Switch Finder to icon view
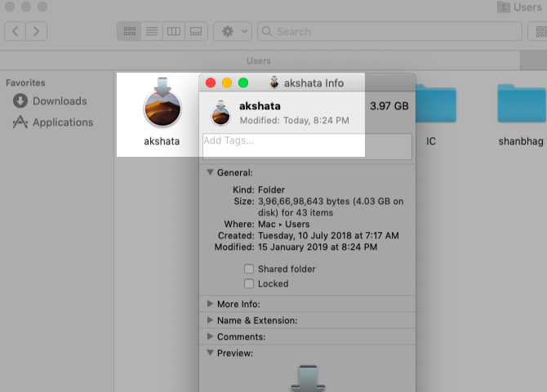Screen dimensions: 547x392 coord(130,31)
